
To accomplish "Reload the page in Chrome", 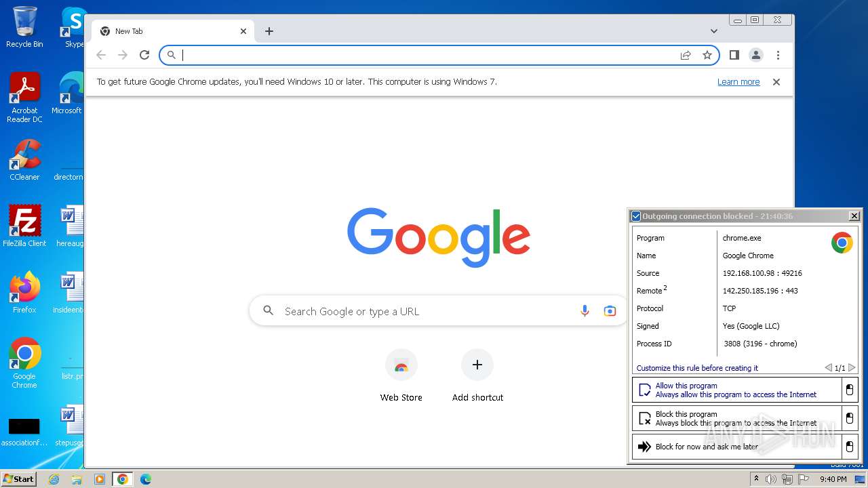I will click(x=144, y=55).
